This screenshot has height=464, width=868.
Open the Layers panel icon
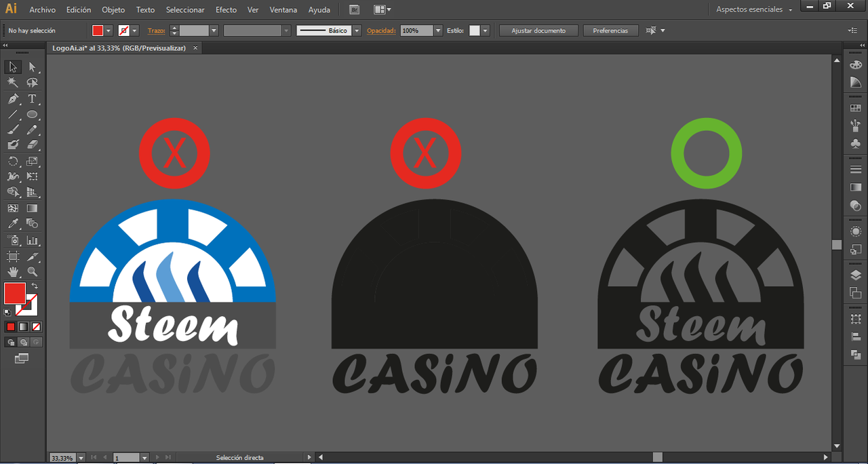click(x=855, y=275)
